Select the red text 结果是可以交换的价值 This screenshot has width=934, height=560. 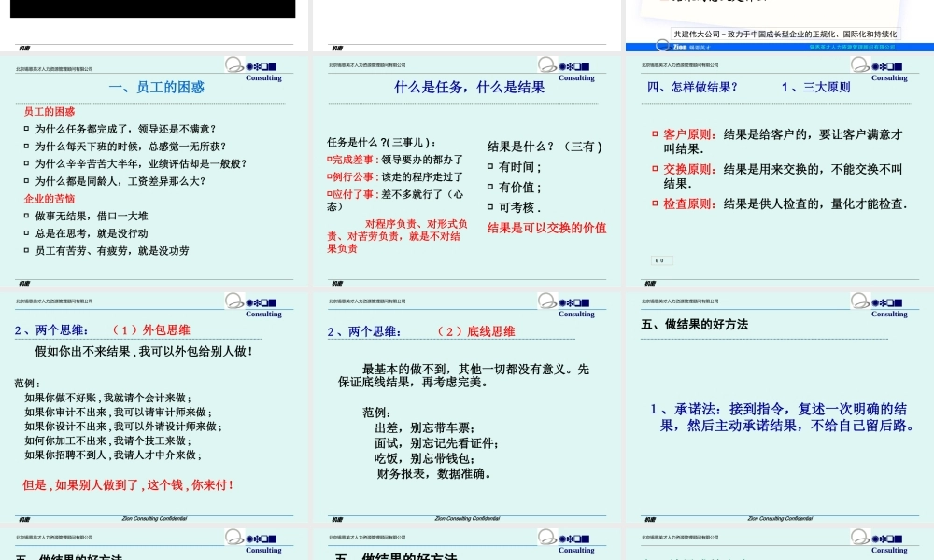pyautogui.click(x=546, y=228)
